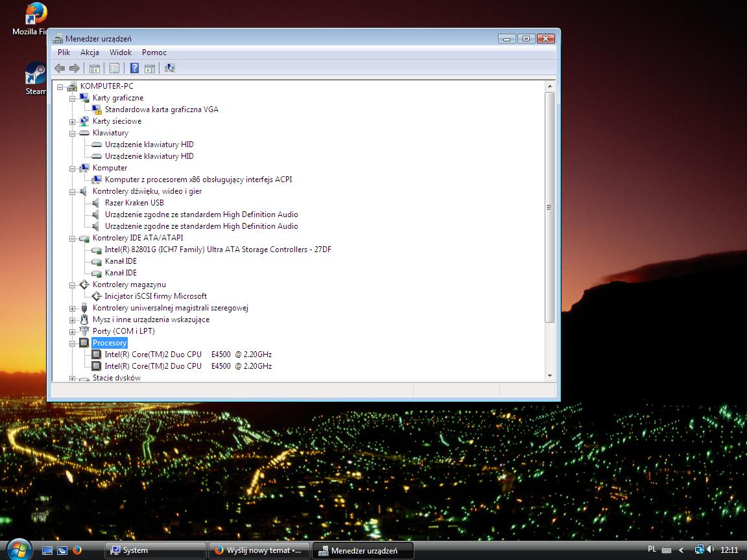This screenshot has width=747, height=560.
Task: Click the iSCSI initiator device icon
Action: [97, 296]
